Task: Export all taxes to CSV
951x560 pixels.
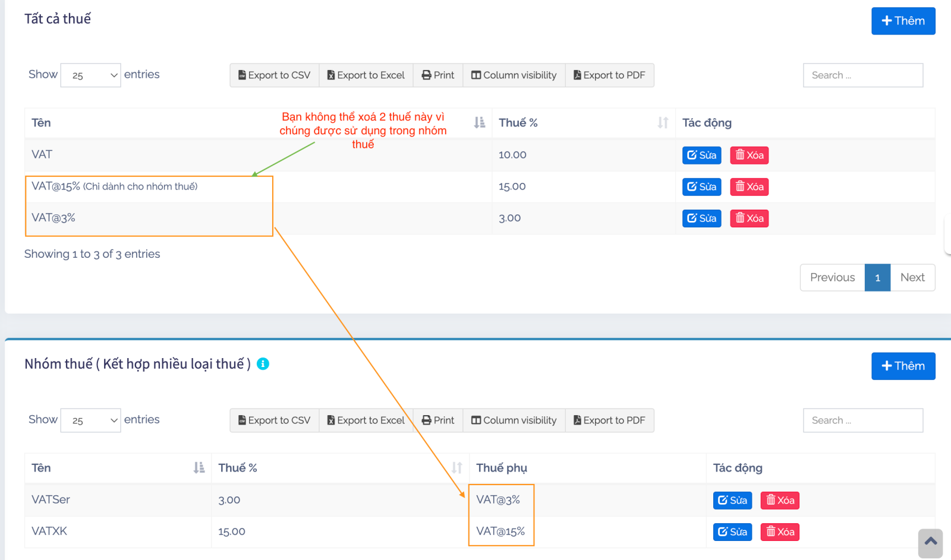Action: [x=274, y=75]
